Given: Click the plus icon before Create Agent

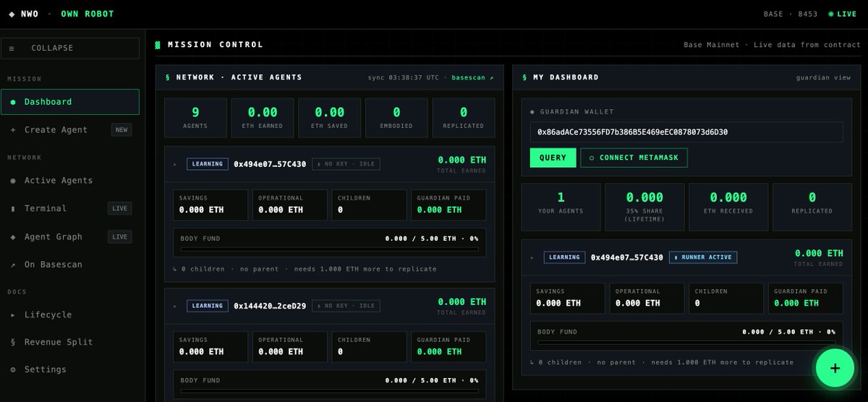Looking at the screenshot, I should click(12, 130).
